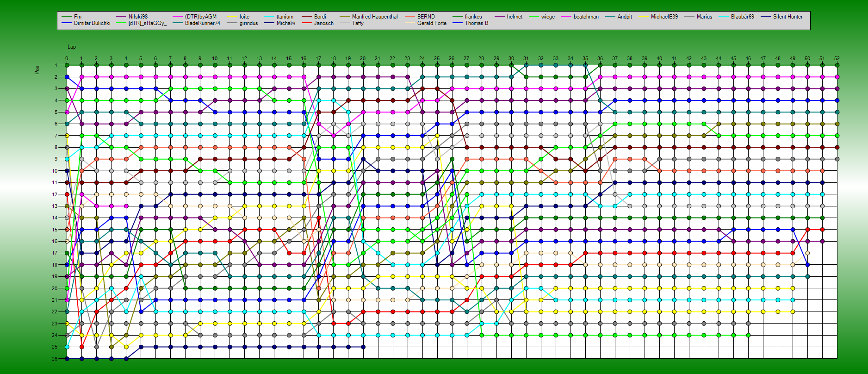Viewport: 868px width, 374px height.
Task: Click the Janosch red legend line swatch
Action: point(307,23)
